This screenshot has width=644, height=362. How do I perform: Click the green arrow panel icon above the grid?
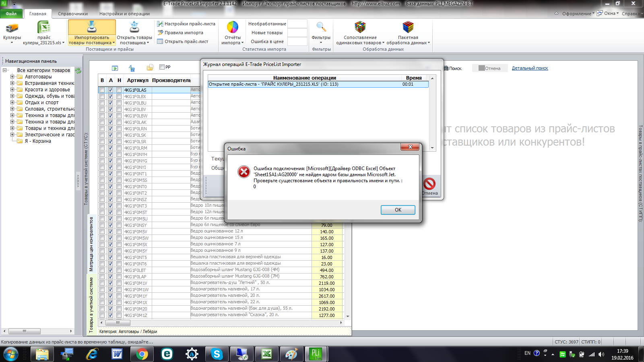coord(115,68)
